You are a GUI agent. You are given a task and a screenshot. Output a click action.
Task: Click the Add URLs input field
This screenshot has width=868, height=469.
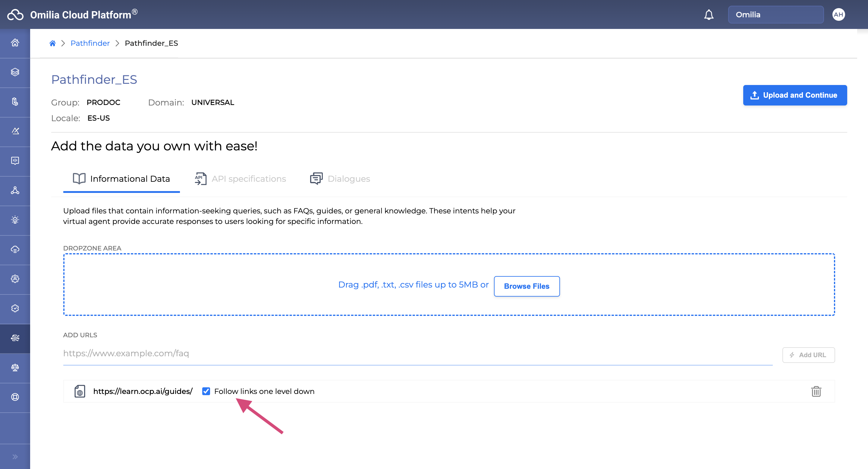click(x=417, y=354)
